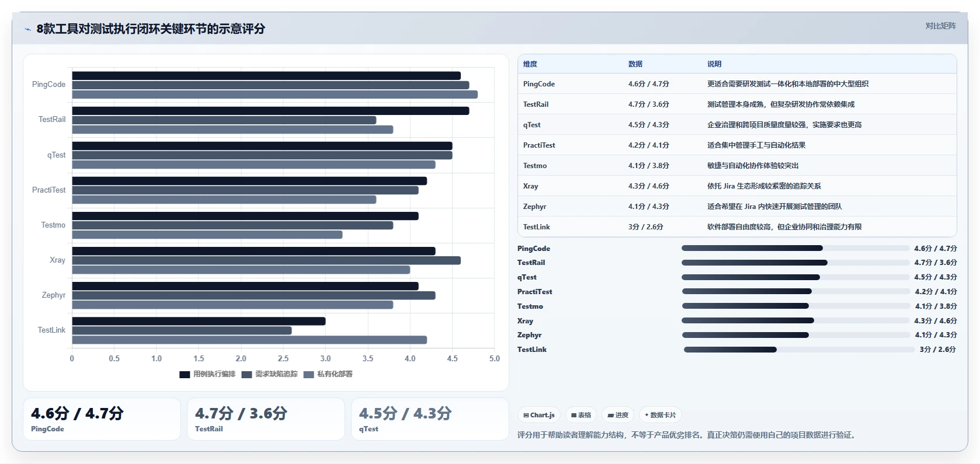Click the TestRail progress bar in the progress list
The image size is (980, 464).
pyautogui.click(x=795, y=263)
